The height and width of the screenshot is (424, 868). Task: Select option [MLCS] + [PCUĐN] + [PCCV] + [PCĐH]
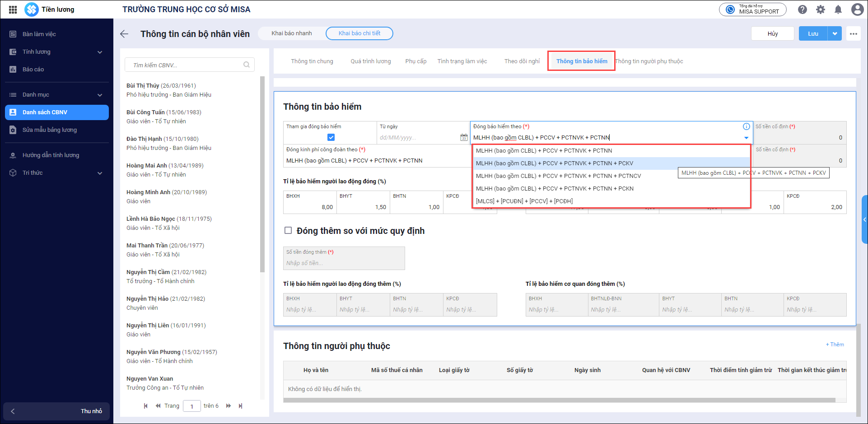click(611, 201)
